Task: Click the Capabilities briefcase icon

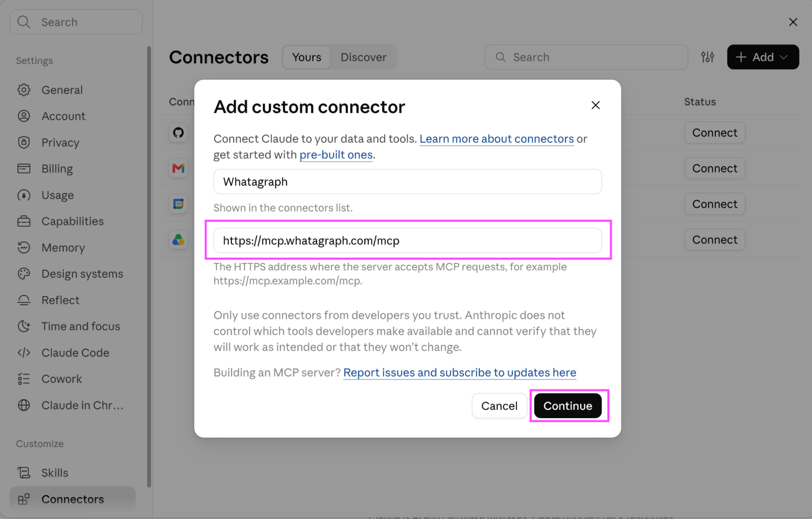Action: (x=24, y=221)
